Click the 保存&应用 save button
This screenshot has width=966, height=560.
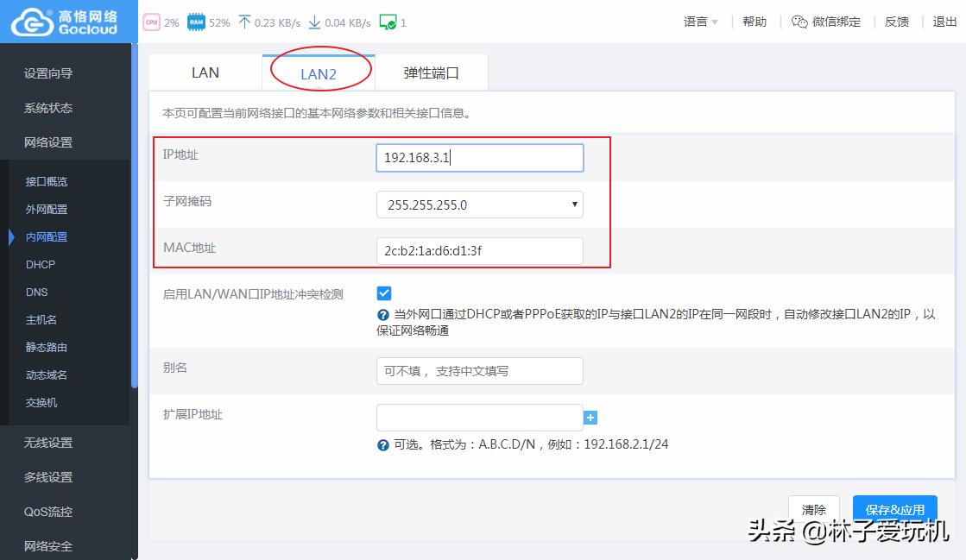[x=894, y=509]
